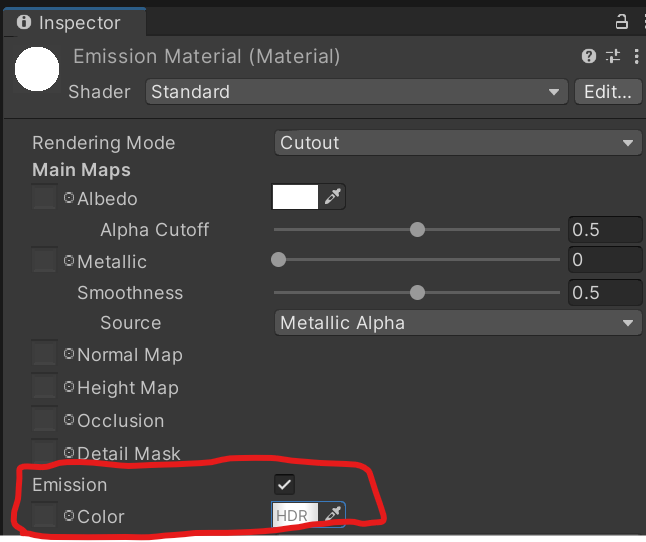Viewport: 646px width, 542px height.
Task: Select the Occlusion texture slot box
Action: click(44, 418)
